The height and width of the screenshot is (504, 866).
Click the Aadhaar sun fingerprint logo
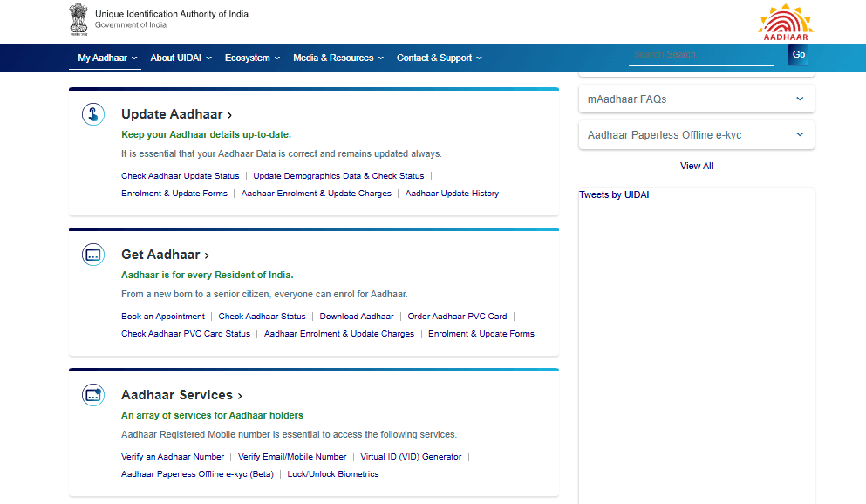786,22
